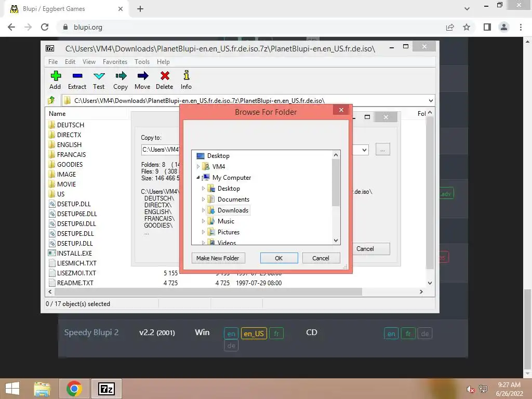Click the 7z system menu icon in the title bar
Image resolution: width=532 pixels, height=399 pixels.
[x=50, y=48]
